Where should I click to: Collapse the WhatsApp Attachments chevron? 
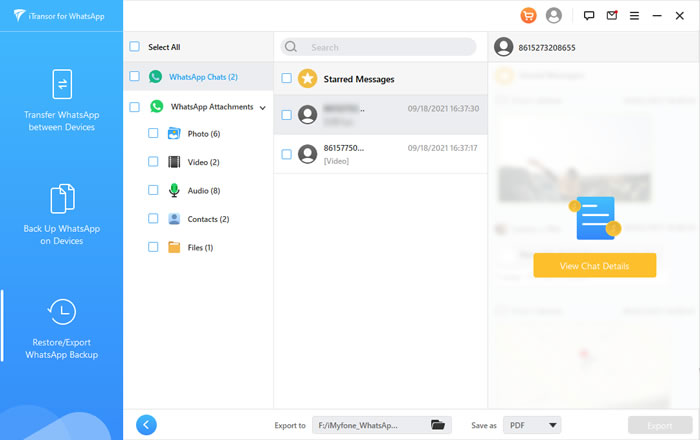[262, 108]
